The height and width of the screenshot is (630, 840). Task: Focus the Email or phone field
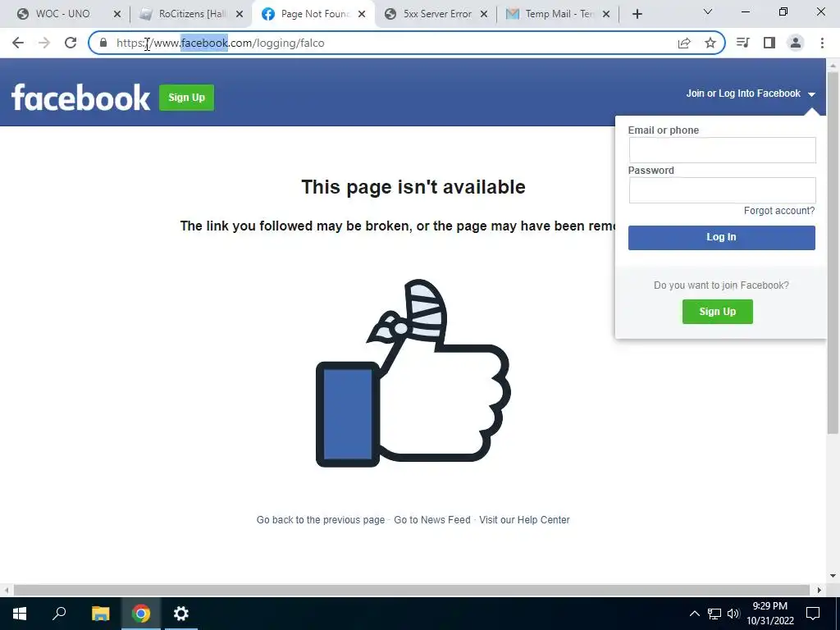tap(722, 150)
